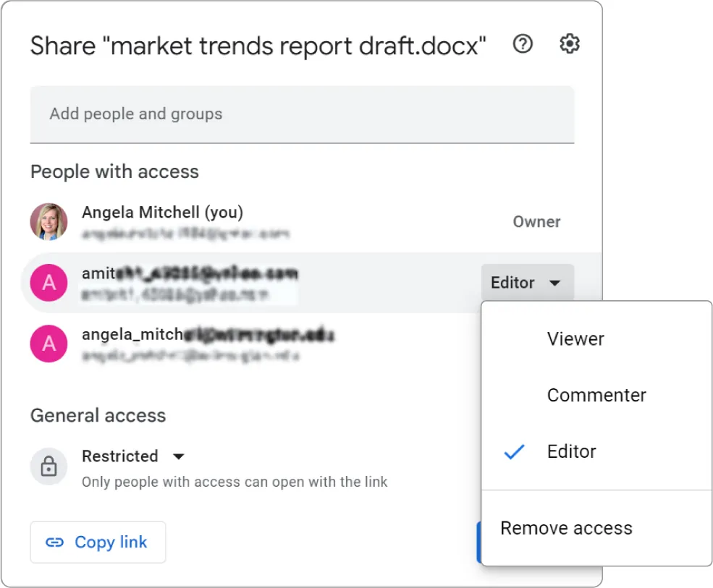This screenshot has width=713, height=588.
Task: Select Editor in the permission menu
Action: click(x=571, y=452)
